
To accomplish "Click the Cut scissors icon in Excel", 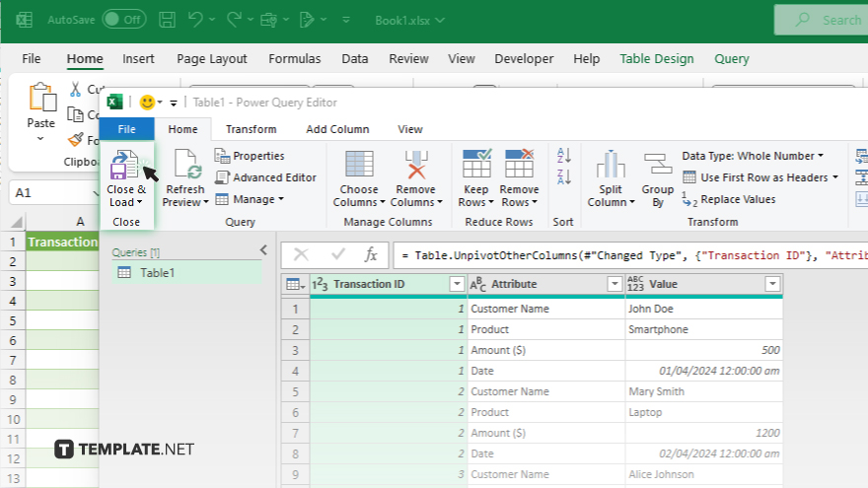I will coord(75,89).
